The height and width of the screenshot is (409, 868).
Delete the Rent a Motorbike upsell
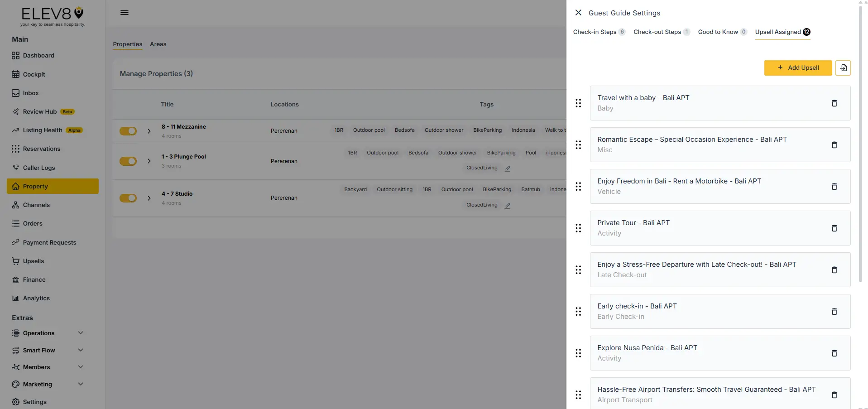pos(834,187)
